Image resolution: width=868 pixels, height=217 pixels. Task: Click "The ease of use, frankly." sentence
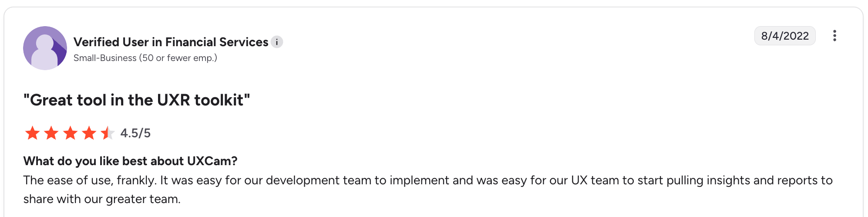click(90, 180)
